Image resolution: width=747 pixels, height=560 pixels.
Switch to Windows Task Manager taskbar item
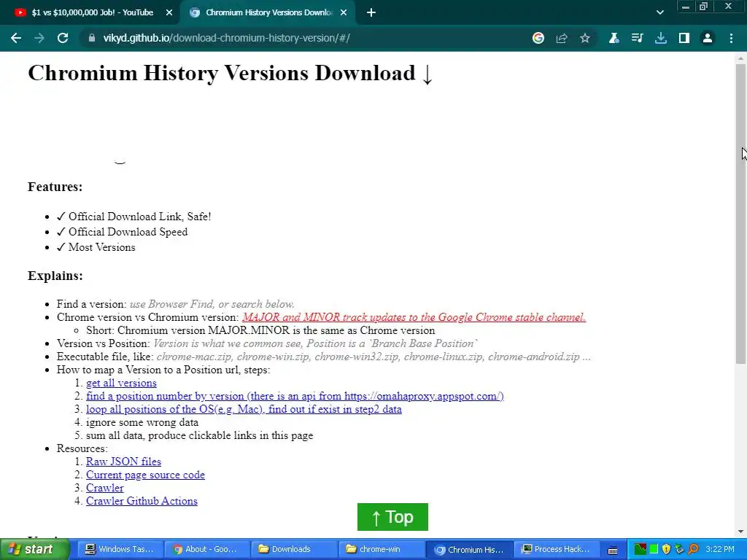tap(120, 549)
